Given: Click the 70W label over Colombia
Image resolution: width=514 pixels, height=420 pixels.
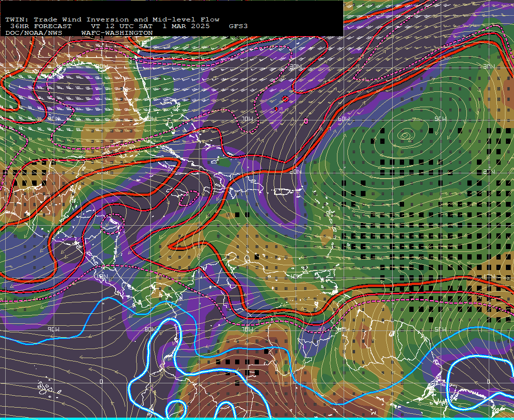Looking at the screenshot, I should (247, 329).
